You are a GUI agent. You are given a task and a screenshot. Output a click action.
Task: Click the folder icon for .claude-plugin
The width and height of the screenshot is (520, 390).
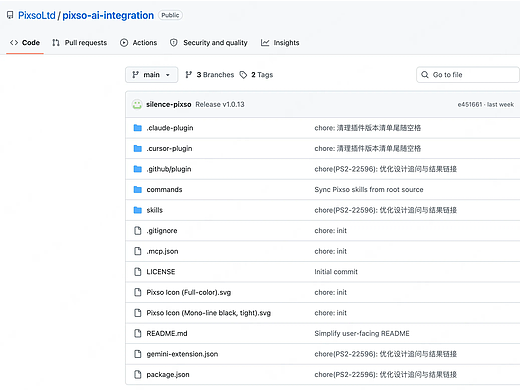point(138,128)
